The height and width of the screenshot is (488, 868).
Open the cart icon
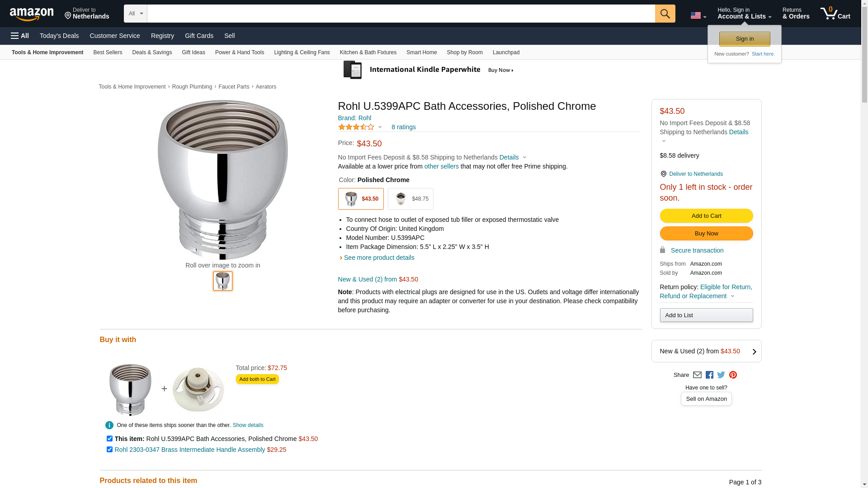[835, 14]
